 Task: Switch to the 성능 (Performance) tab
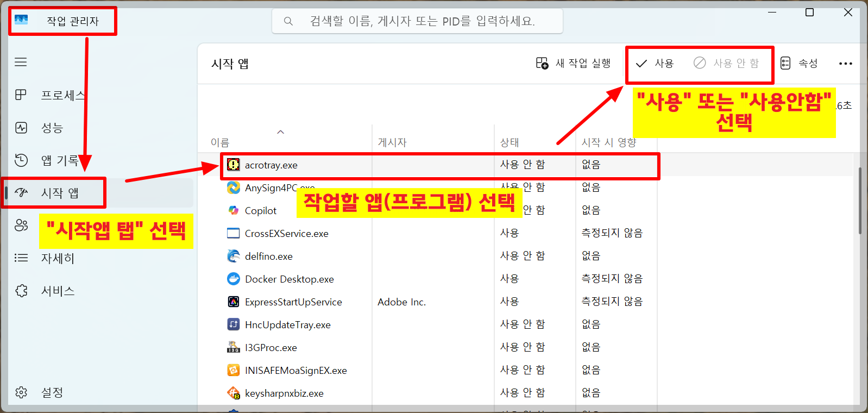52,128
